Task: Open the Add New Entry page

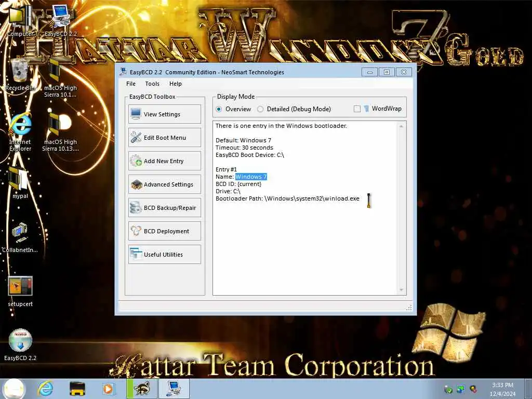Action: point(165,161)
